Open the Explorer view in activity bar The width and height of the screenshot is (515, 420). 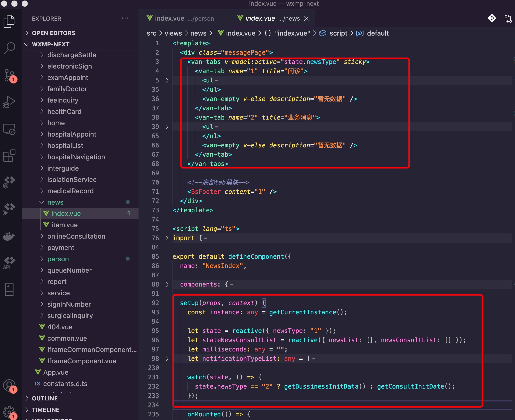click(x=9, y=21)
